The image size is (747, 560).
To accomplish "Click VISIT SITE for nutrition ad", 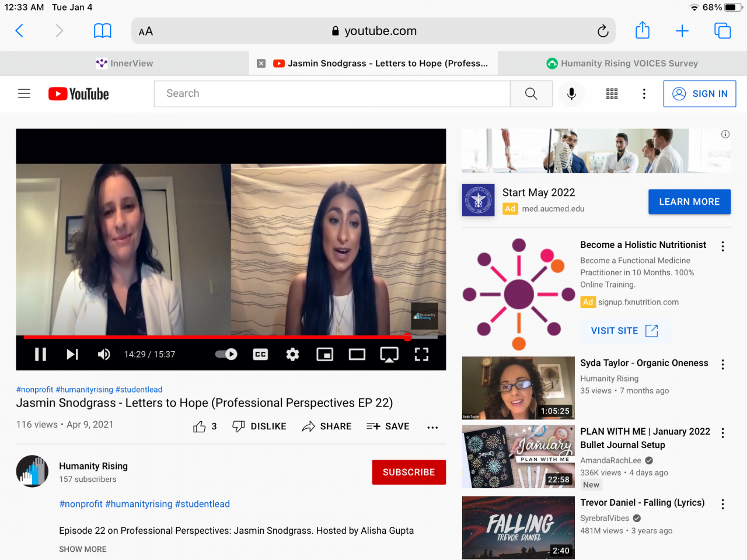I will [x=625, y=331].
